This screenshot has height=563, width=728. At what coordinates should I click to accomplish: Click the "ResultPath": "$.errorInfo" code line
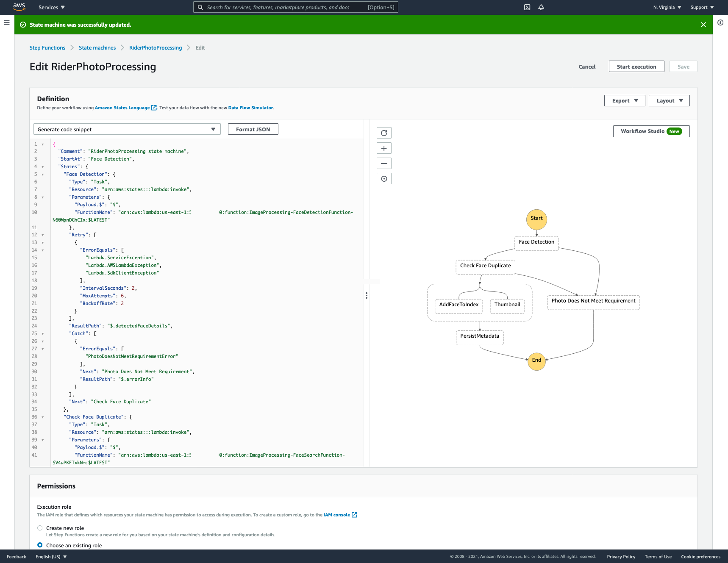(x=117, y=379)
